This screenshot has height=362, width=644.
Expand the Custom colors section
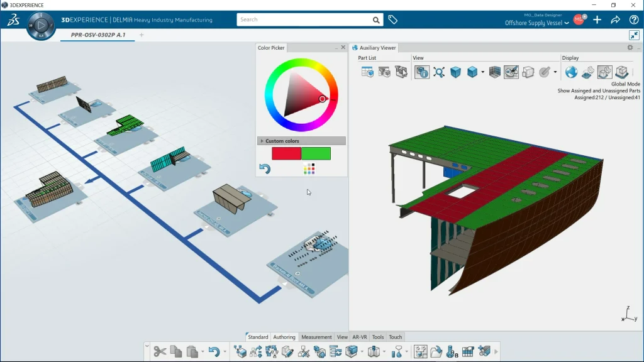(262, 141)
